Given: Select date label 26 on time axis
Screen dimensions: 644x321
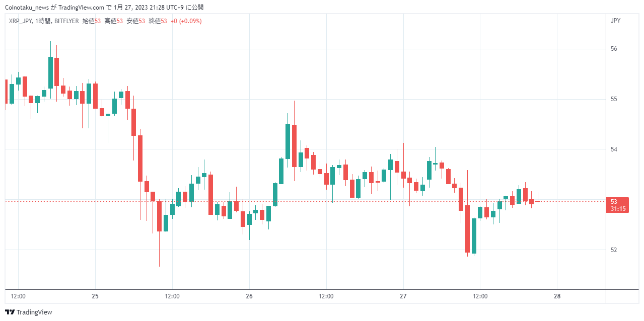Looking at the screenshot, I should pos(249,296).
